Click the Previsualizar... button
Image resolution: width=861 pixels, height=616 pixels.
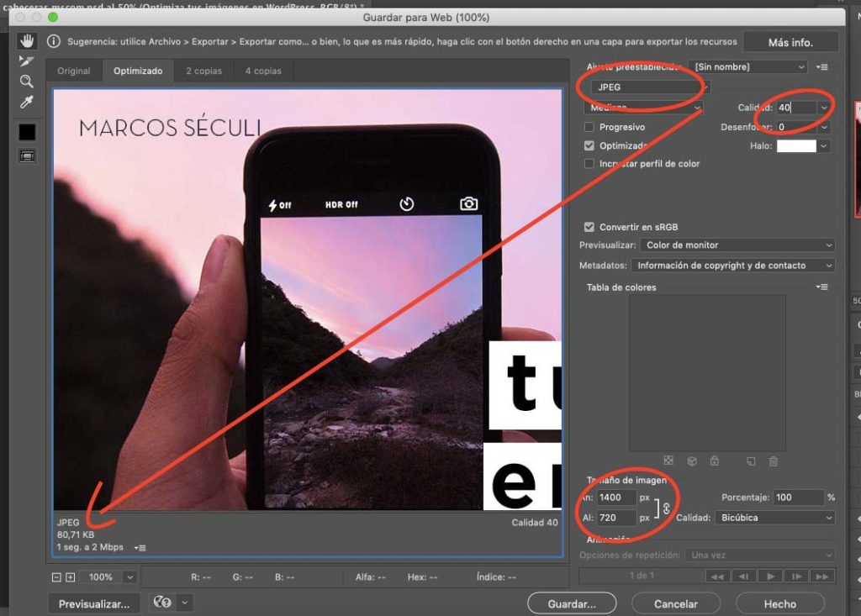tap(94, 604)
